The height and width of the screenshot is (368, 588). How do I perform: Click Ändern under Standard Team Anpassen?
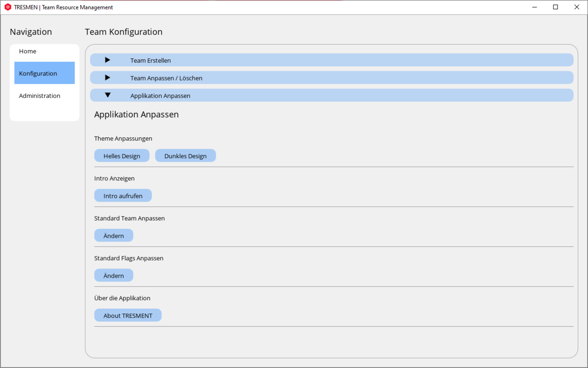[x=113, y=236]
